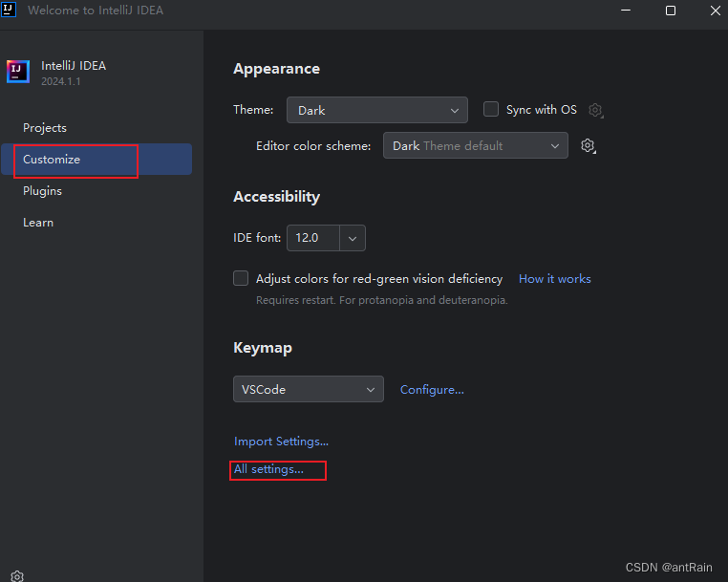Open the Theme dropdown showing Dark
728x582 pixels.
coord(377,110)
